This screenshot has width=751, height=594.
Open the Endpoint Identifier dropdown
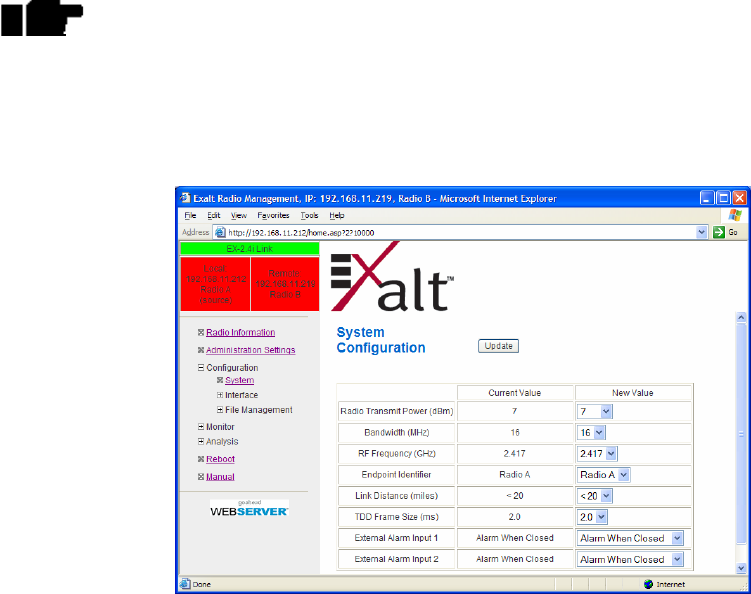[603, 475]
